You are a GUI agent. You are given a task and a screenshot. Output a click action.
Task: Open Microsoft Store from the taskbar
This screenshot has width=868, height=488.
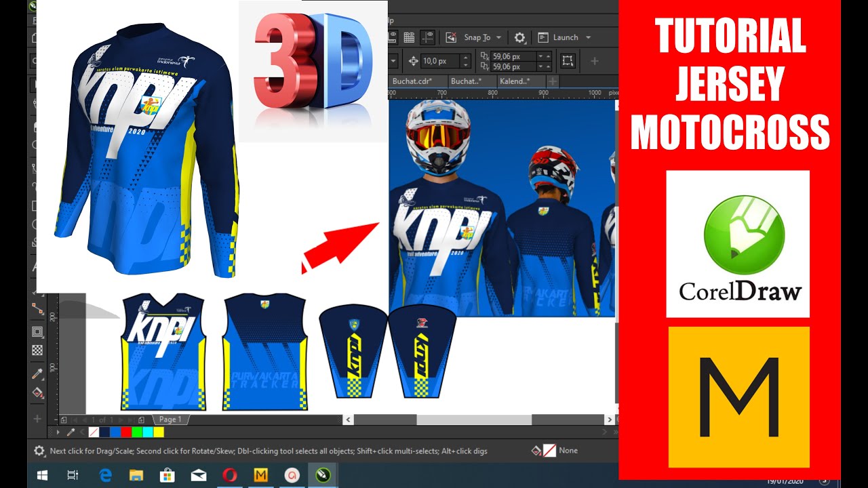click(x=167, y=476)
